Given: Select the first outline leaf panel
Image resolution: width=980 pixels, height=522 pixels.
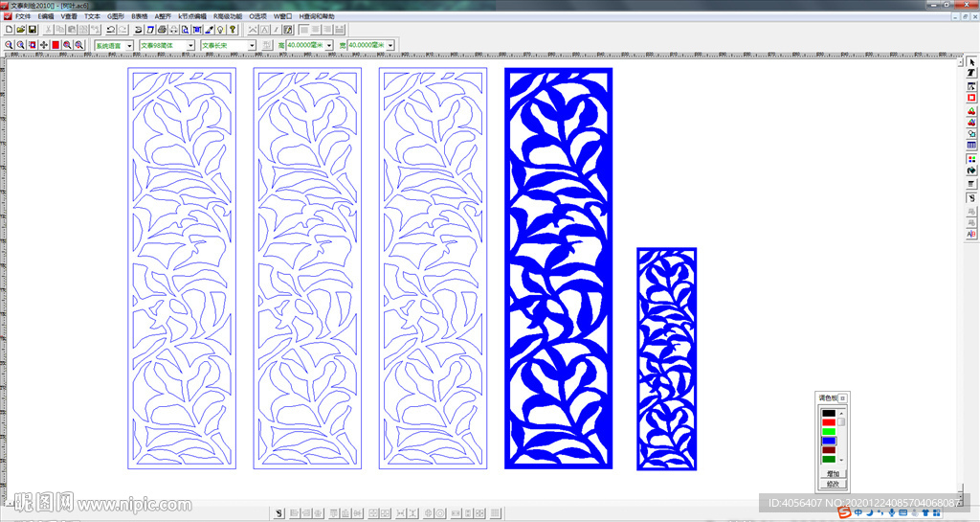Looking at the screenshot, I should click(182, 268).
